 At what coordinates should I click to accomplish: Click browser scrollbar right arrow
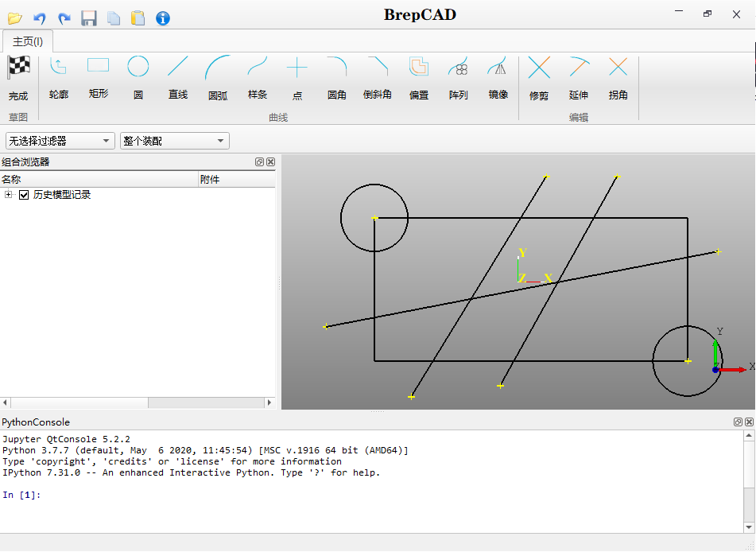point(269,402)
